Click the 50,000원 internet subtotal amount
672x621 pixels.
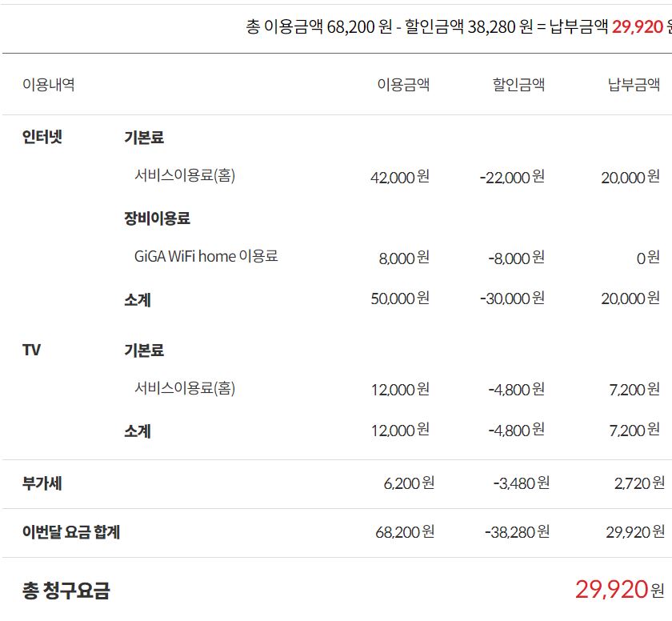click(x=400, y=298)
